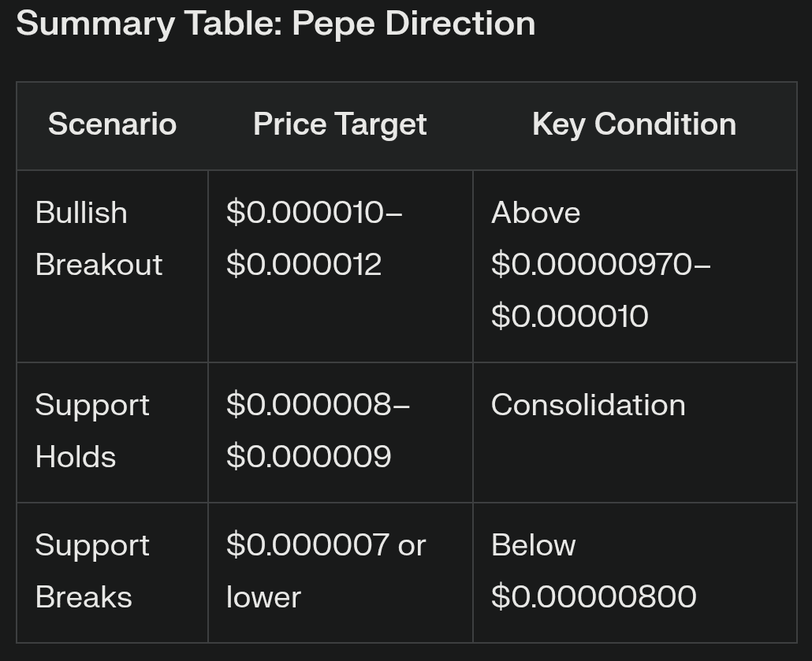
Task: Click $0.000010 in the Key Condition column
Action: pyautogui.click(x=569, y=317)
